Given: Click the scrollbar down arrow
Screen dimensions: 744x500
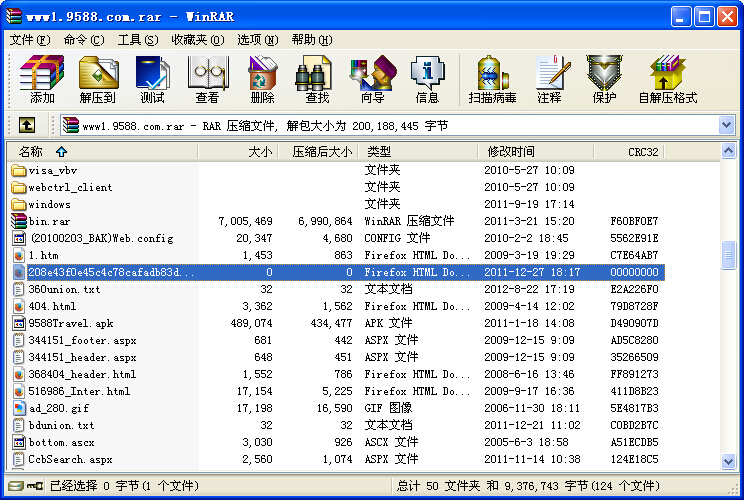Looking at the screenshot, I should click(x=728, y=460).
